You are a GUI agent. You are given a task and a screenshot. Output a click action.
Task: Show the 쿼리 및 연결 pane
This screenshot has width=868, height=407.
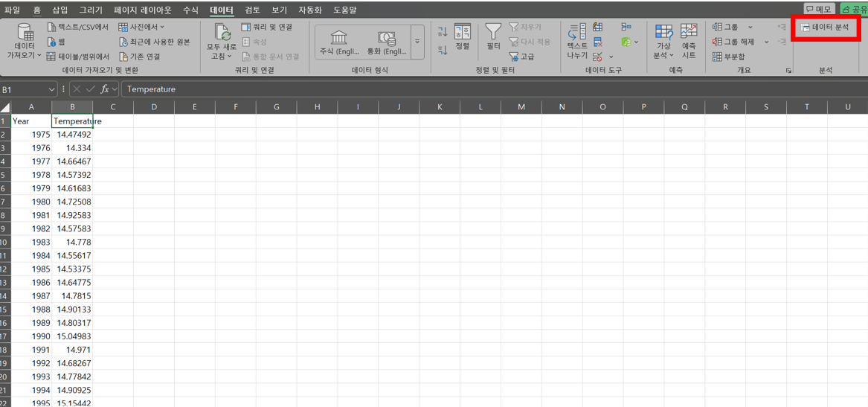[267, 27]
